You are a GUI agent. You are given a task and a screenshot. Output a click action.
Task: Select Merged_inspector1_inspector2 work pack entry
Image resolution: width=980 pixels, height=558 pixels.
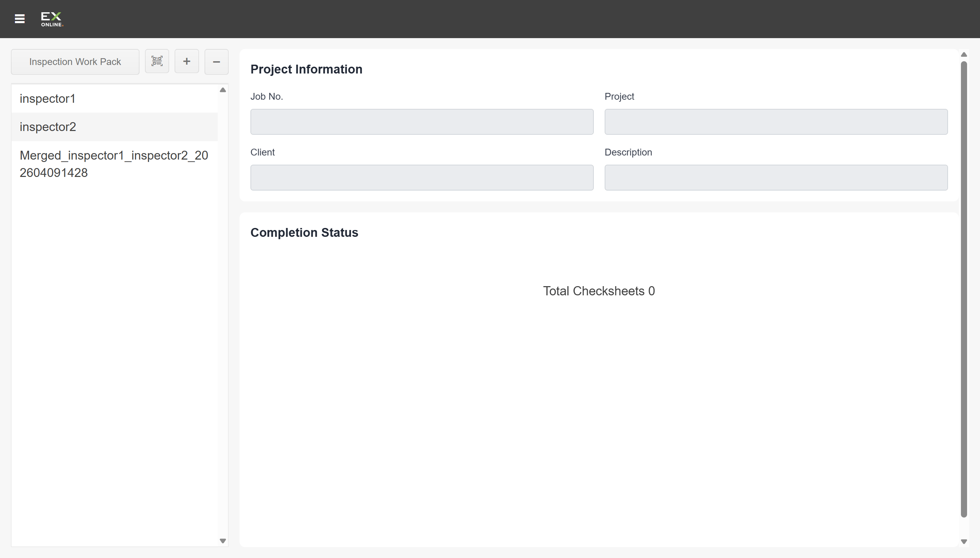[114, 164]
